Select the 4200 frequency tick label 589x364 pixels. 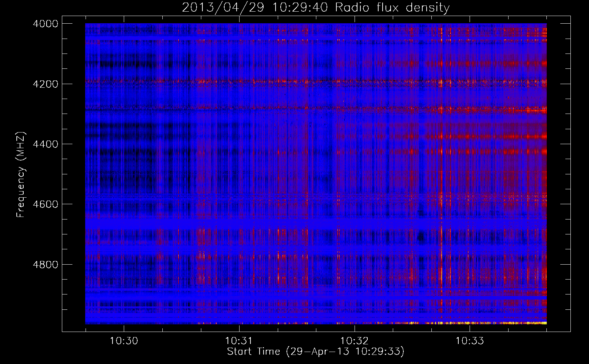[x=46, y=84]
